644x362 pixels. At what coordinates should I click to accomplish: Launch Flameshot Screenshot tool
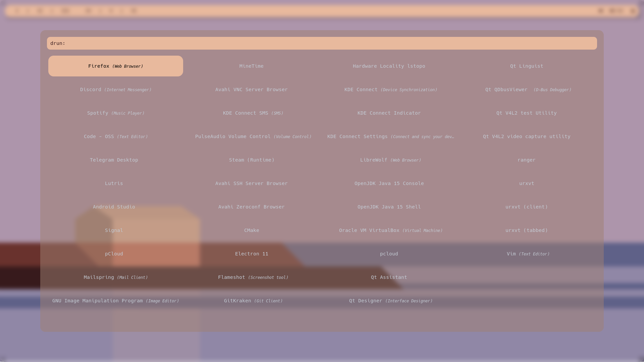click(x=253, y=277)
